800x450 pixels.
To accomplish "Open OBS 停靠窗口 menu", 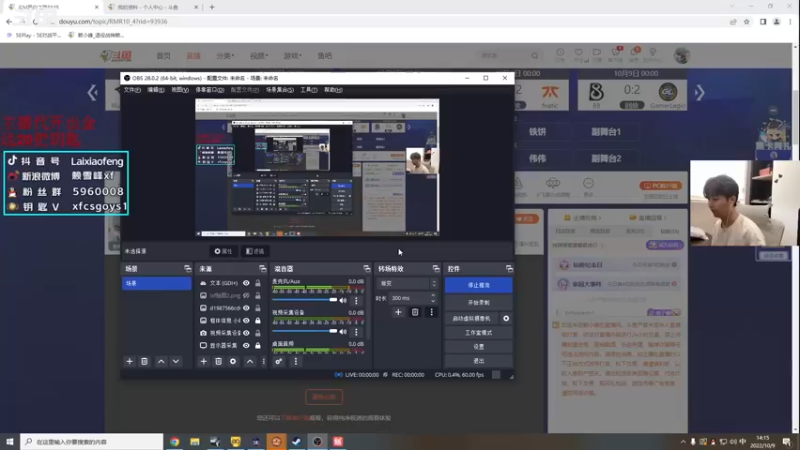I will (210, 90).
